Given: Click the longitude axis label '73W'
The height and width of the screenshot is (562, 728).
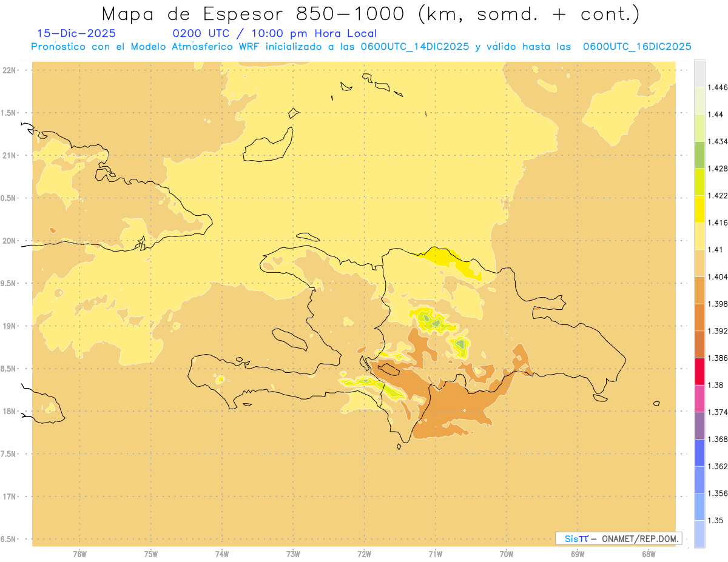Looking at the screenshot, I should pyautogui.click(x=293, y=553).
